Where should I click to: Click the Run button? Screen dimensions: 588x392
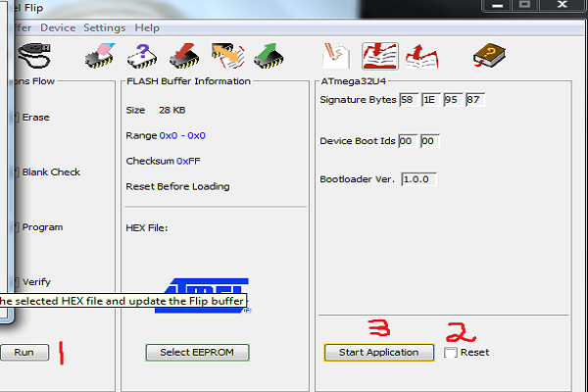point(24,353)
